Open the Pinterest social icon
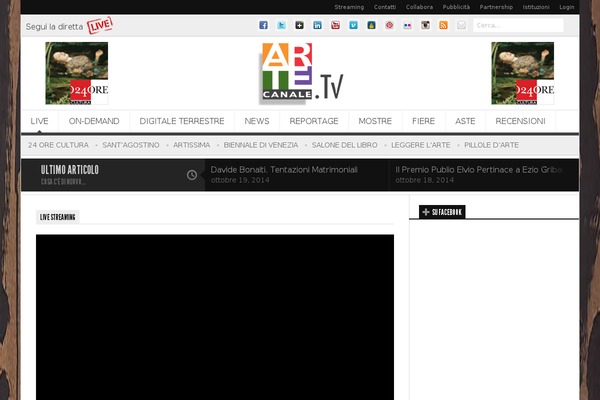This screenshot has height=400, width=600. coord(389,25)
